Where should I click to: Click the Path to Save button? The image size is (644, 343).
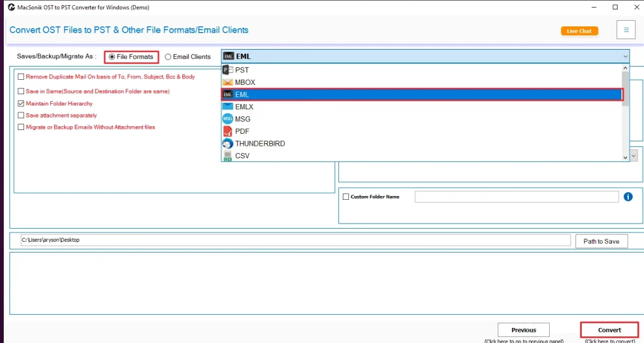601,241
